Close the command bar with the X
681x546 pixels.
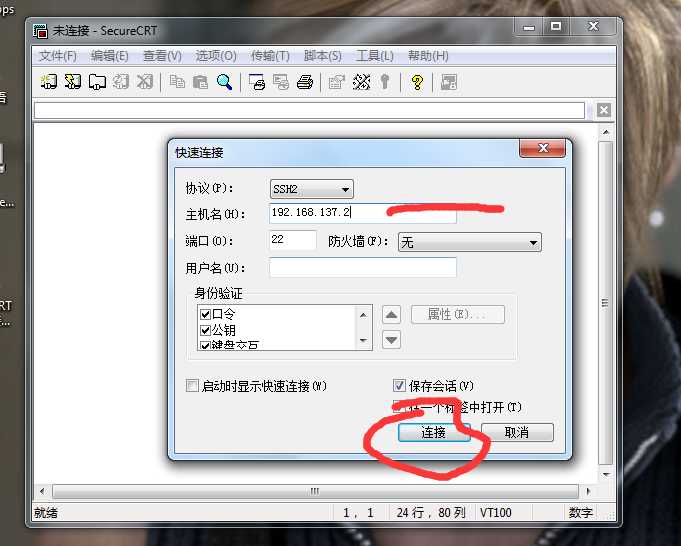(603, 110)
